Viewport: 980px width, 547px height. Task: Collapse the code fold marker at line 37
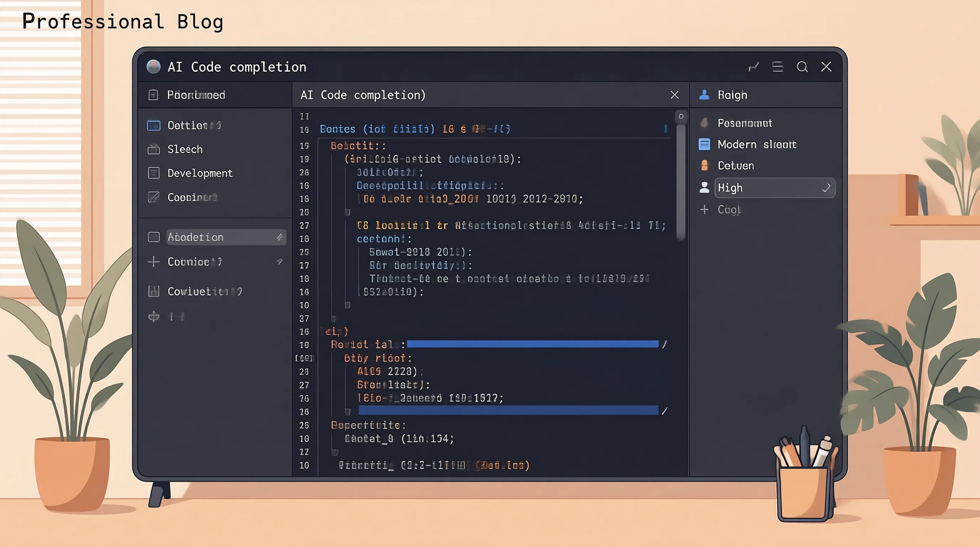(334, 319)
